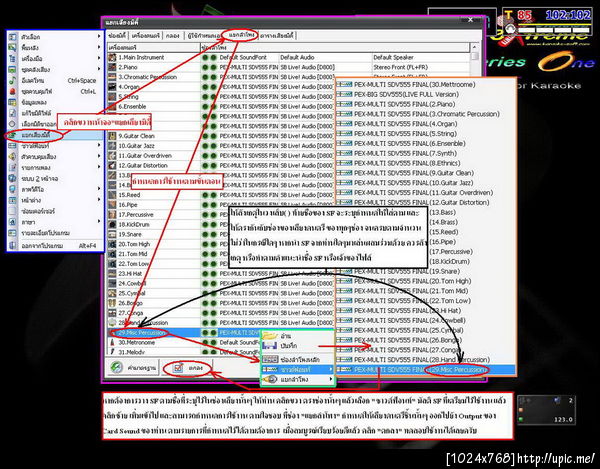Toggle second green indicator in 6.Ensenble row
Viewport: 600px width, 469px height.
pyautogui.click(x=213, y=107)
